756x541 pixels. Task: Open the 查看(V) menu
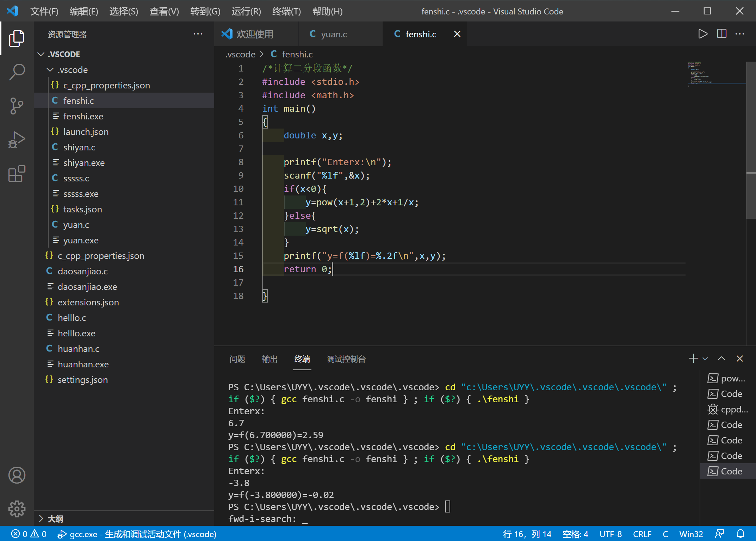[164, 11]
